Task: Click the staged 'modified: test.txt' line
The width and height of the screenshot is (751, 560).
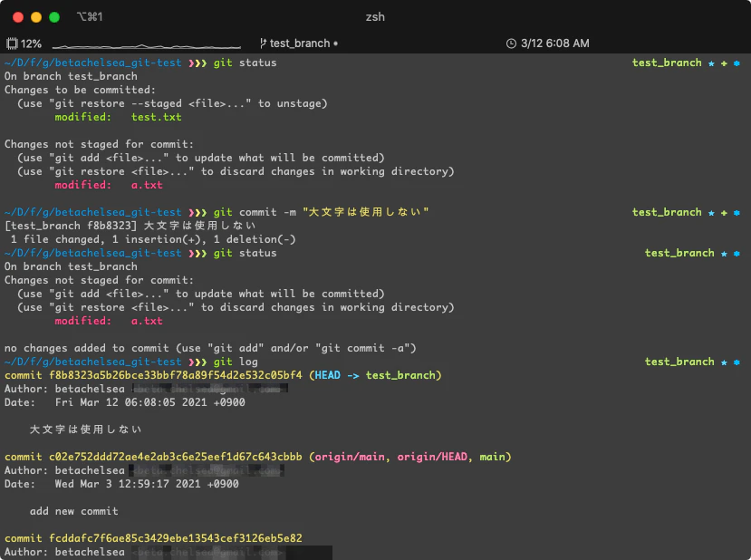Action: 119,117
